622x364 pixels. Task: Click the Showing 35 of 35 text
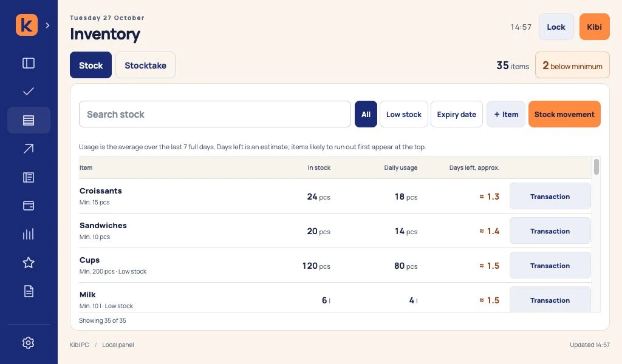(x=102, y=320)
